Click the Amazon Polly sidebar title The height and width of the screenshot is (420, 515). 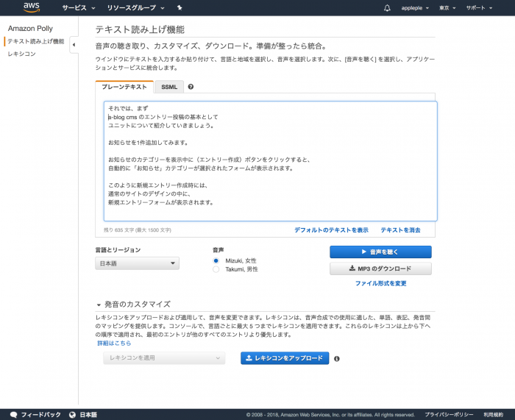point(30,29)
